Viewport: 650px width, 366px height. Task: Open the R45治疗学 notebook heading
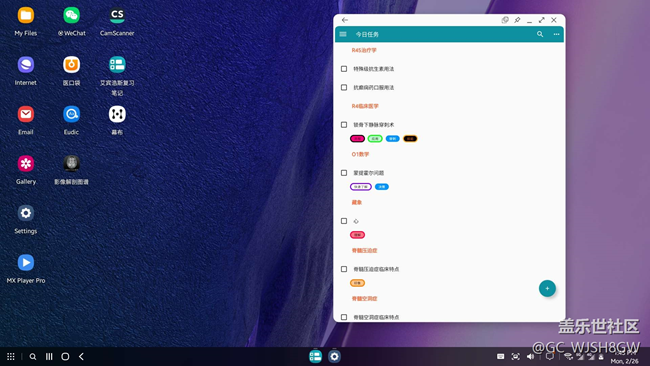[x=364, y=51]
